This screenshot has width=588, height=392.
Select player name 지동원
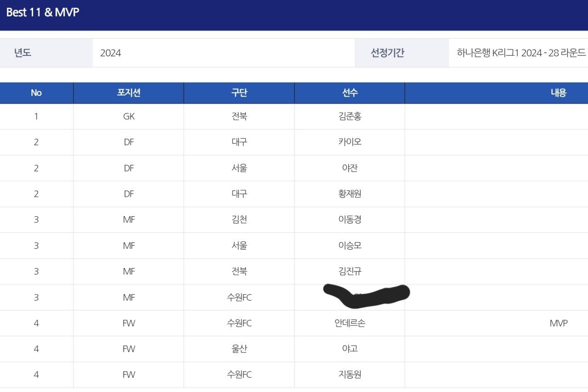click(x=350, y=375)
